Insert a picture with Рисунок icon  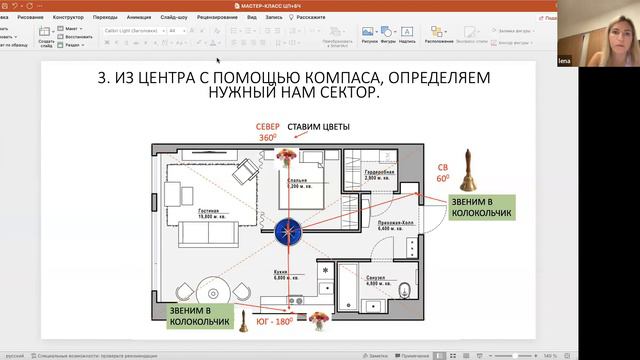[x=367, y=31]
